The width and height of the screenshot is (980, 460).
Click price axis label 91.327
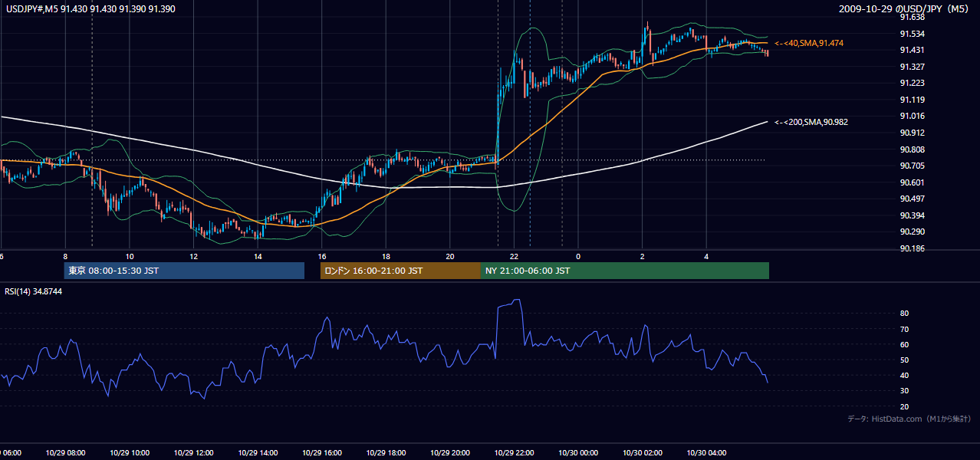pyautogui.click(x=912, y=67)
